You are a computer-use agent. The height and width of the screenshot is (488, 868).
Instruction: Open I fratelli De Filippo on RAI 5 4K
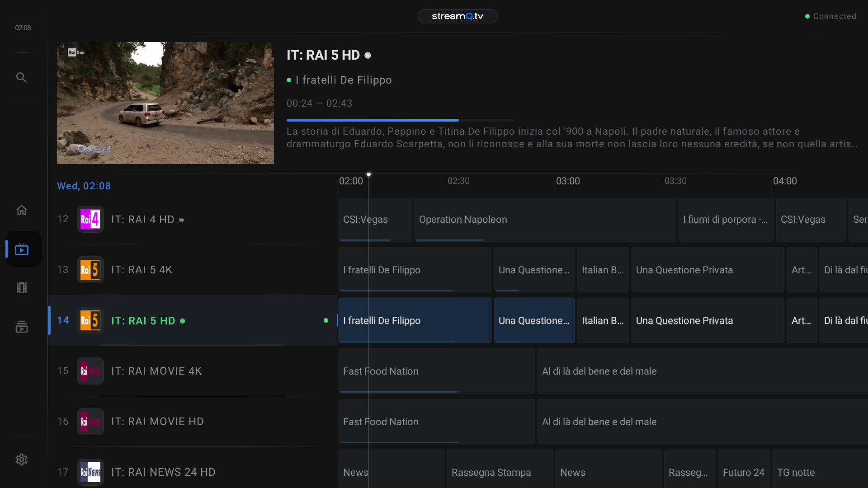click(415, 270)
